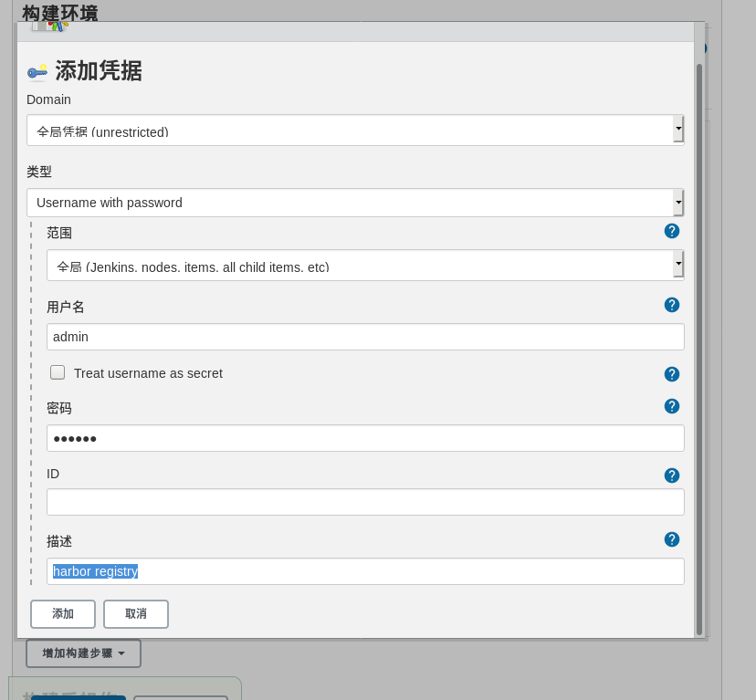Focus the empty ID input field
The image size is (756, 700).
point(365,502)
